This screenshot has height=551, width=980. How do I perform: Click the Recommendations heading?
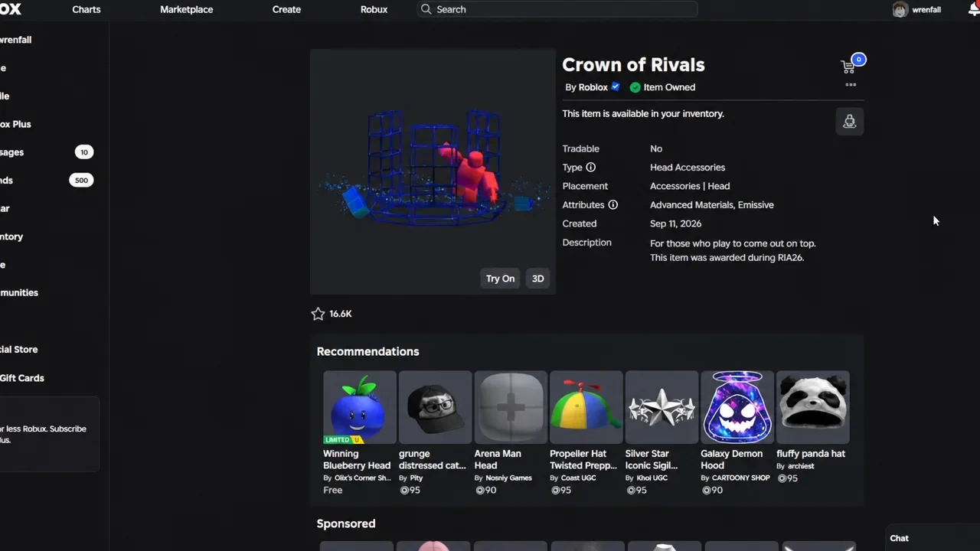(367, 351)
